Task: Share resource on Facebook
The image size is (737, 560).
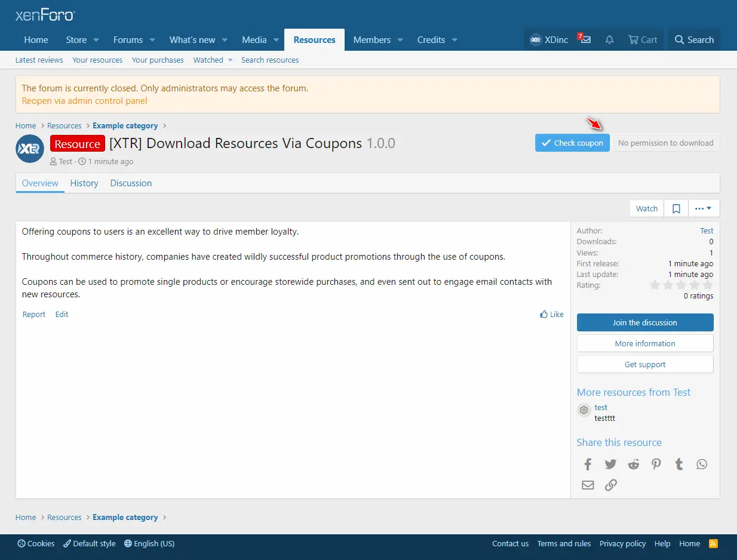Action: (588, 464)
